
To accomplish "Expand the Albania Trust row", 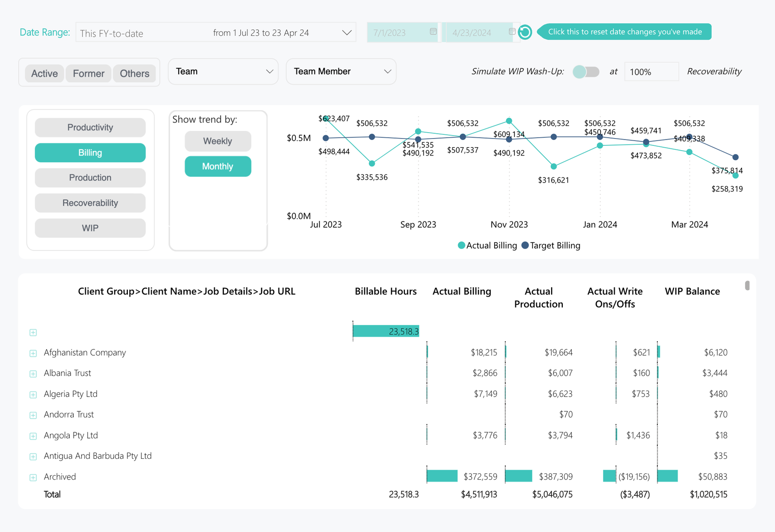I will [x=33, y=374].
